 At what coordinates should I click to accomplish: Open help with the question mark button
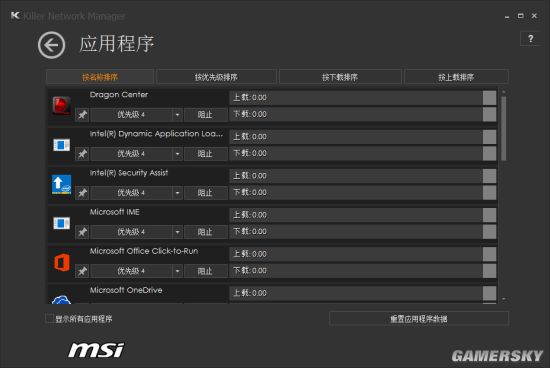(531, 39)
